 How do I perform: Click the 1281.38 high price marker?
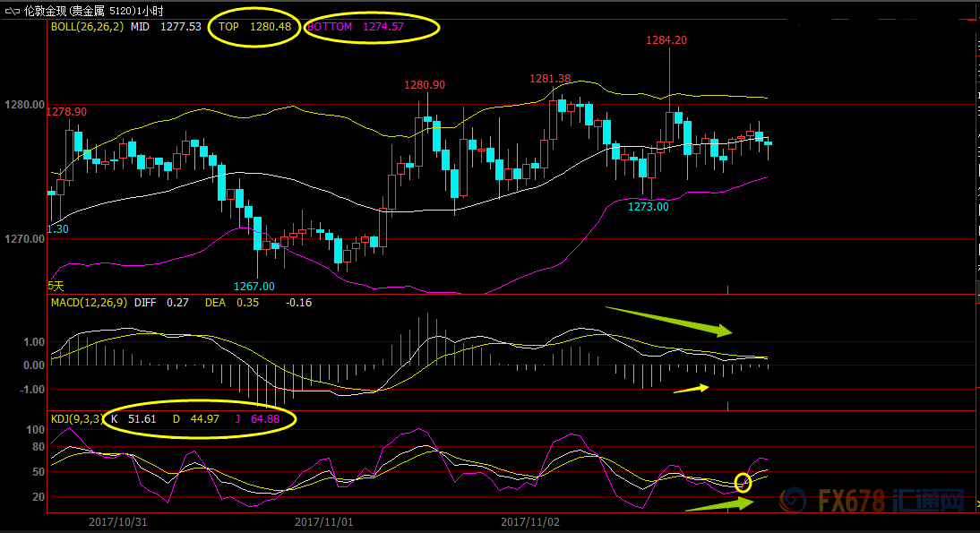click(x=550, y=79)
